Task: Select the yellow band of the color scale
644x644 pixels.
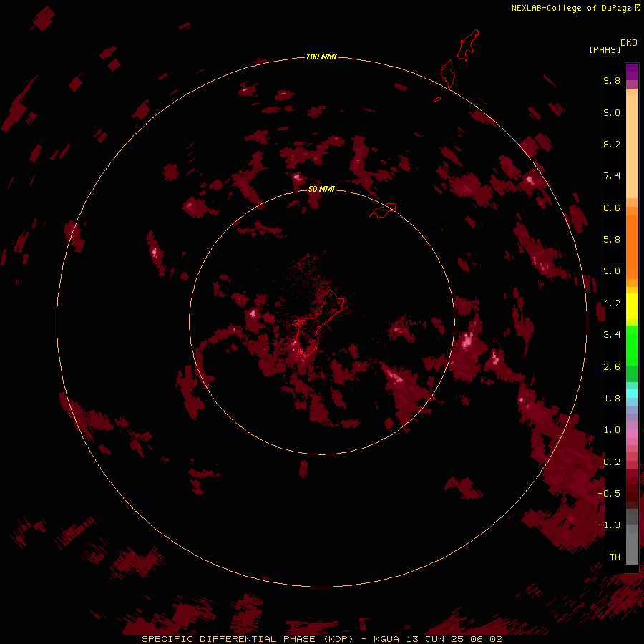Action: 632,306
